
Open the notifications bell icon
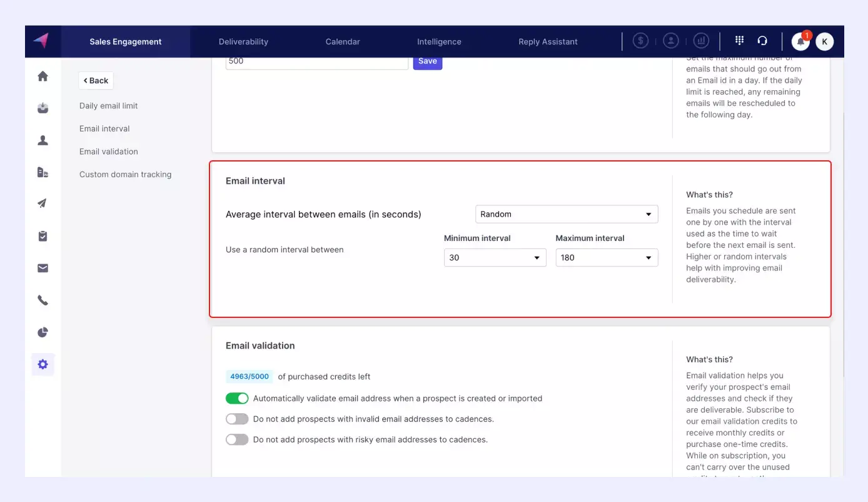pos(800,41)
